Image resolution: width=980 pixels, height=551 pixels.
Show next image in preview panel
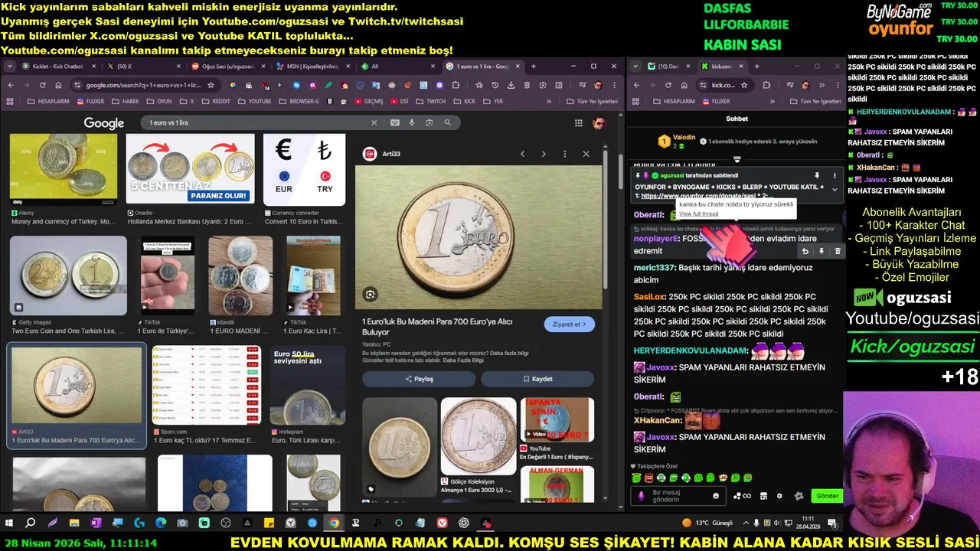click(544, 154)
